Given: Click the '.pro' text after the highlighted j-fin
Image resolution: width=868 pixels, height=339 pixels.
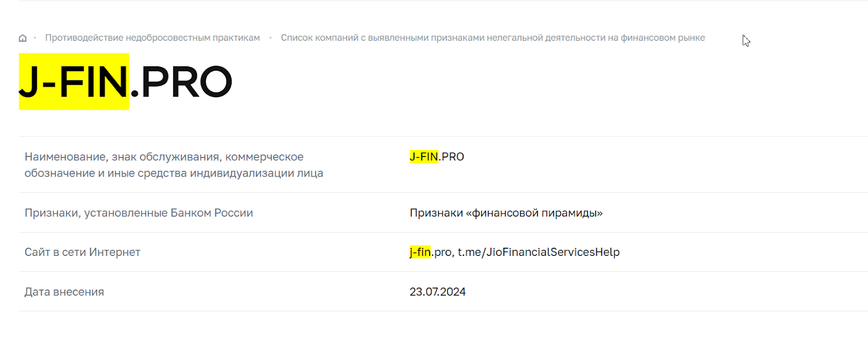Looking at the screenshot, I should point(441,253).
